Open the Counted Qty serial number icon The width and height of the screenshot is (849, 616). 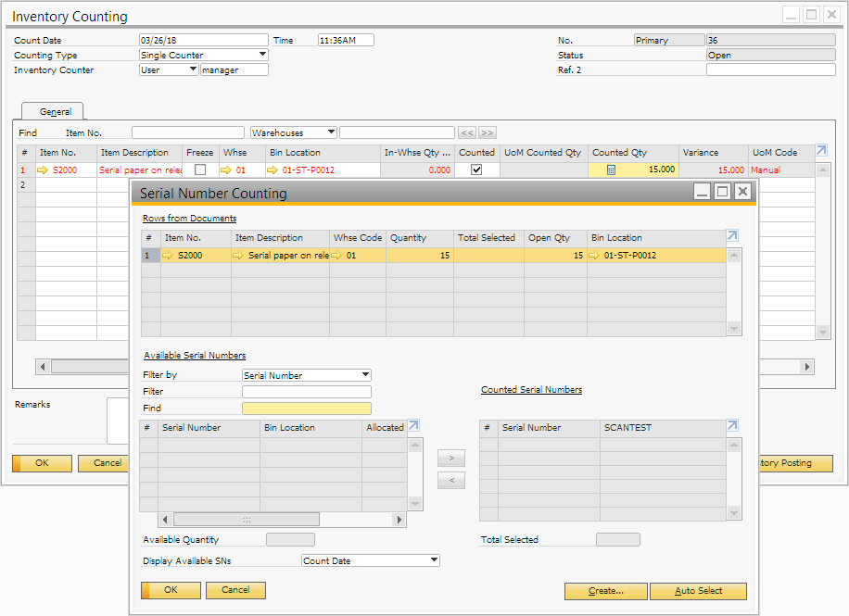611,170
